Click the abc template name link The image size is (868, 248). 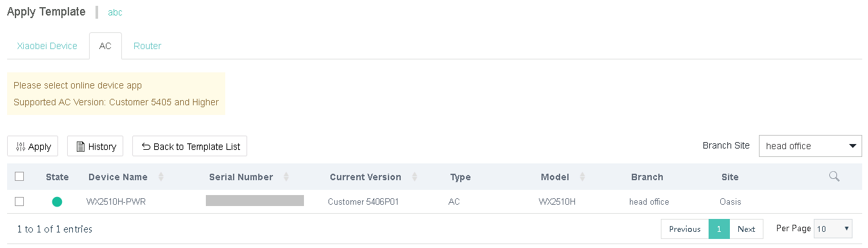115,12
